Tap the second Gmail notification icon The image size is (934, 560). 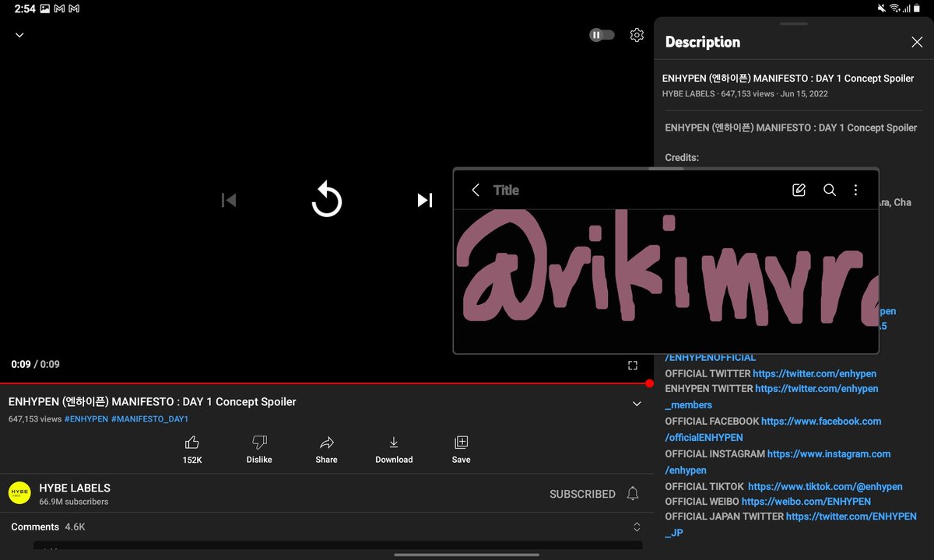click(x=74, y=9)
